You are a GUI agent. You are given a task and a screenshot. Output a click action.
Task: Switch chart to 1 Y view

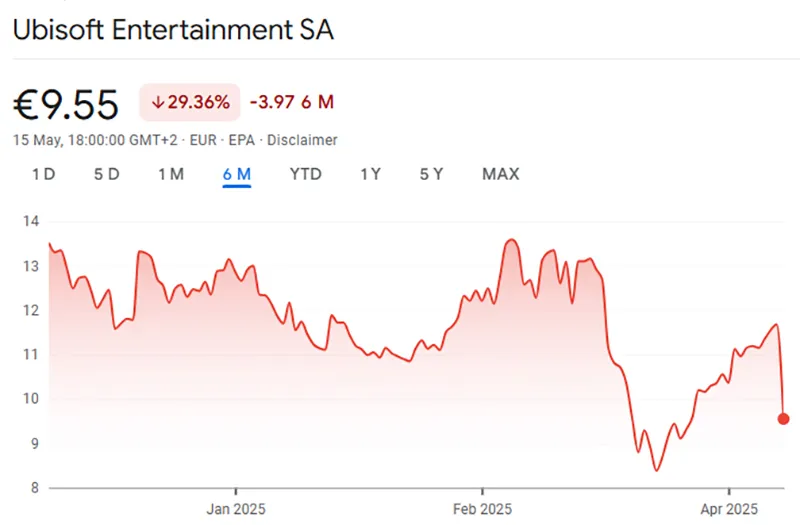371,174
